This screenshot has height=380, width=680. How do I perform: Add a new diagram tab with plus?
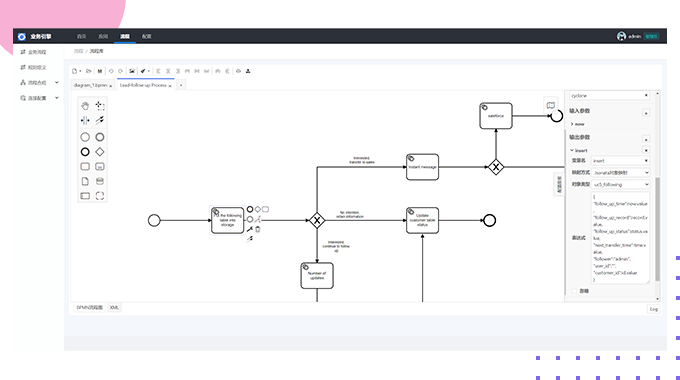(x=181, y=85)
